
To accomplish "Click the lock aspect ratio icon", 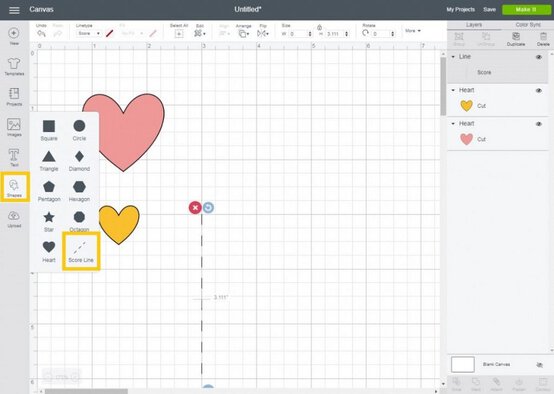I will [319, 27].
